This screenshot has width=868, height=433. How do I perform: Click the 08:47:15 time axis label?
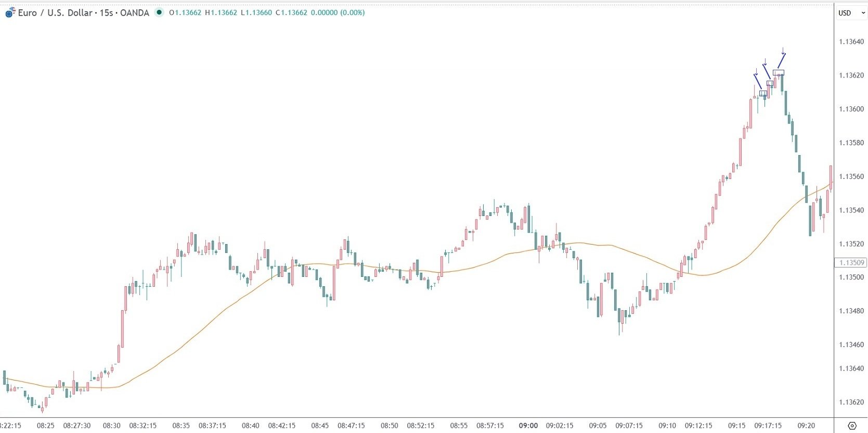[x=351, y=426]
